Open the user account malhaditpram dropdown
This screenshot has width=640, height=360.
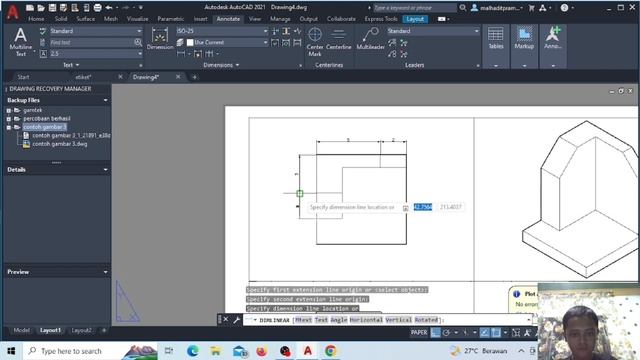click(x=497, y=8)
